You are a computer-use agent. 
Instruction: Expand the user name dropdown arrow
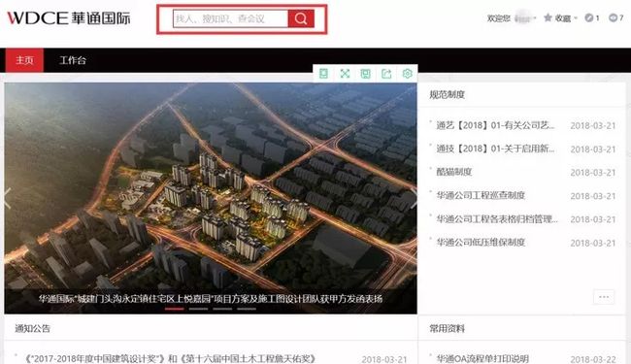(x=535, y=18)
